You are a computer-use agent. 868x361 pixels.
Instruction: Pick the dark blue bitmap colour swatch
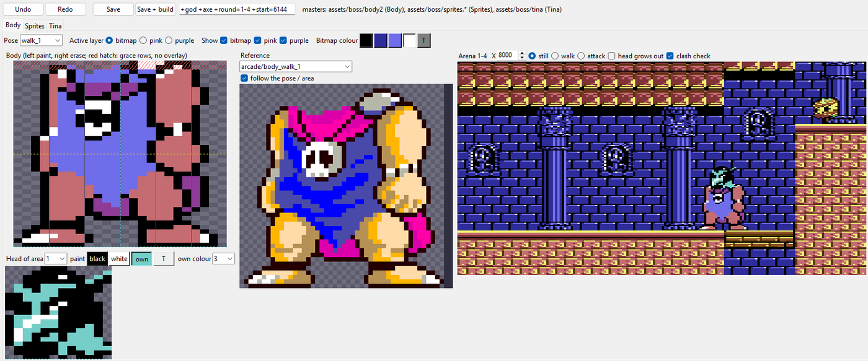[x=380, y=40]
